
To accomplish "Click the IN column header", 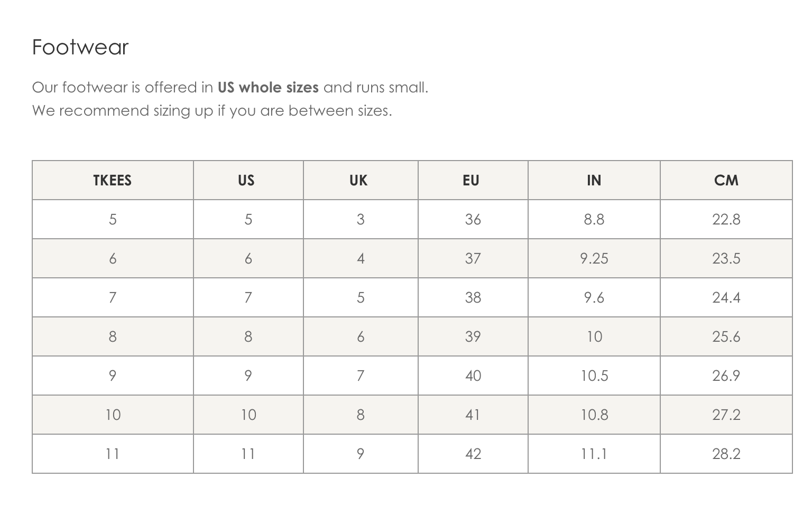I will 594,180.
